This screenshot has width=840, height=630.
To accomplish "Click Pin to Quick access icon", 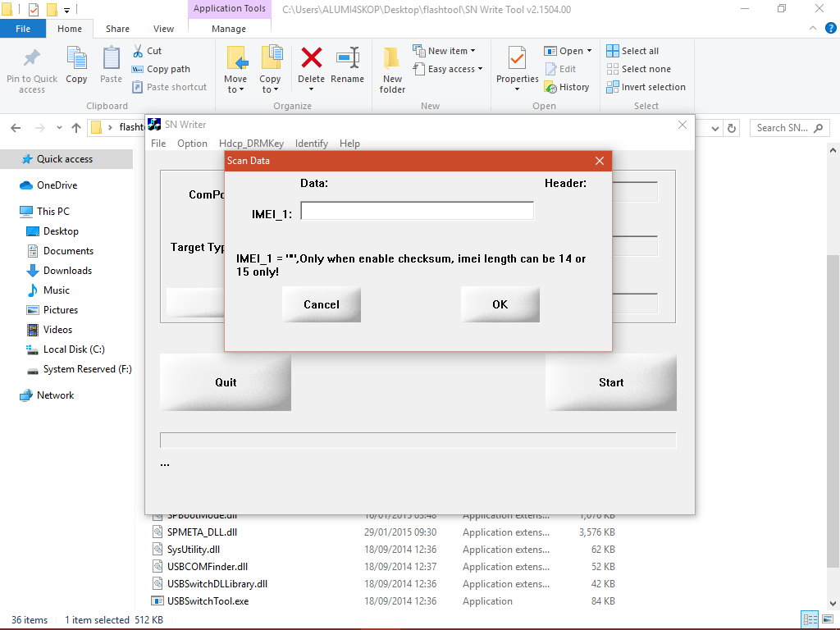I will pyautogui.click(x=32, y=58).
